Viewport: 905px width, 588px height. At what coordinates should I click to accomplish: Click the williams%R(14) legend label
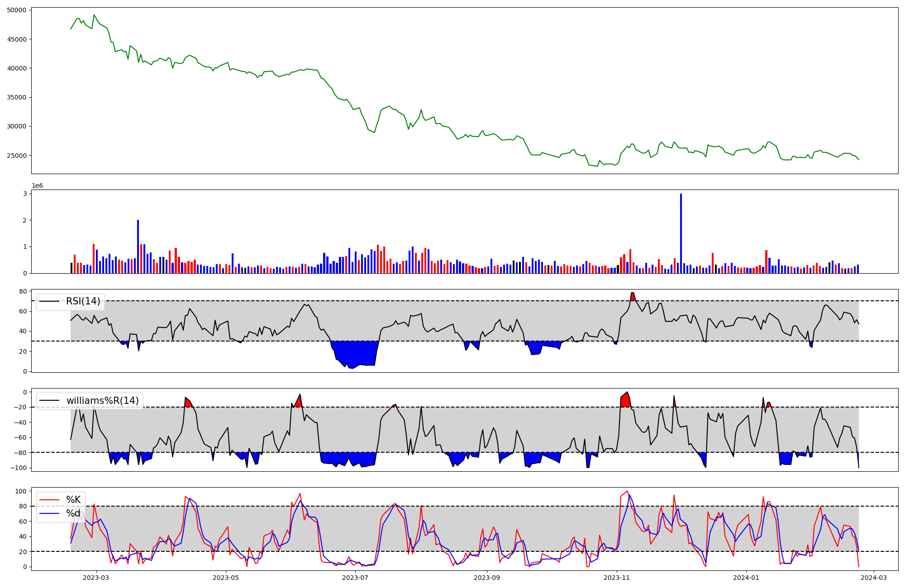click(x=103, y=401)
